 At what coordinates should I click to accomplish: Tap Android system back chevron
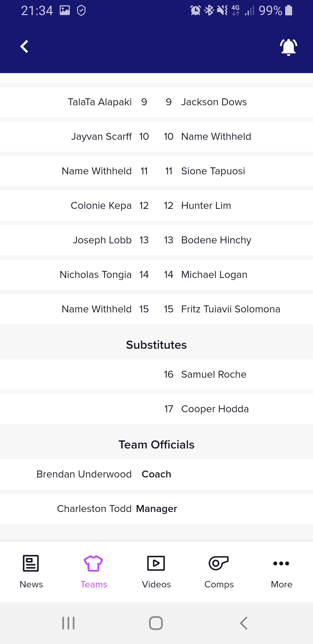tap(244, 623)
